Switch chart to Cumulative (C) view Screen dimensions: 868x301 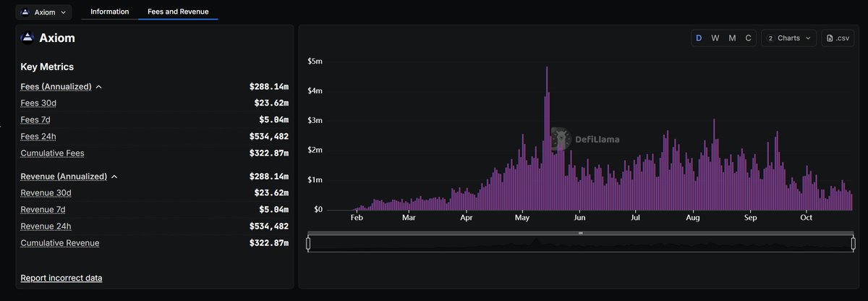(749, 38)
